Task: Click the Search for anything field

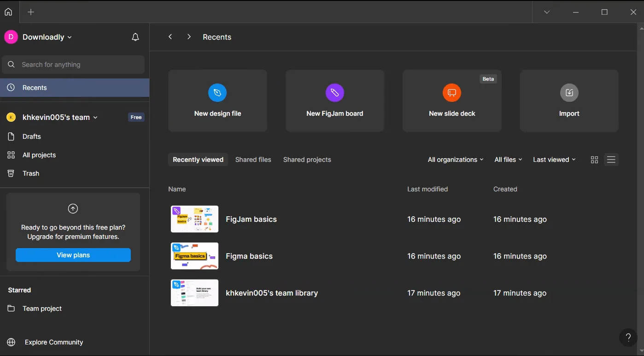Action: (x=73, y=65)
